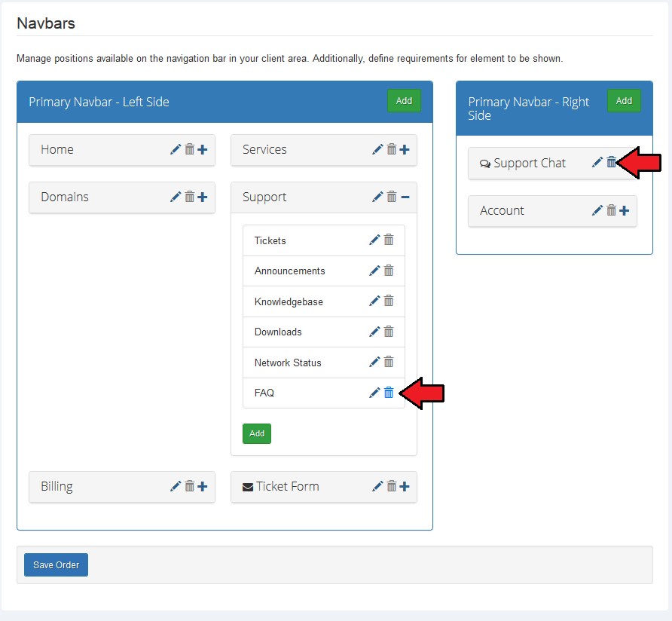Expand the Ticket Form item children
This screenshot has width=672, height=621.
pyautogui.click(x=405, y=486)
